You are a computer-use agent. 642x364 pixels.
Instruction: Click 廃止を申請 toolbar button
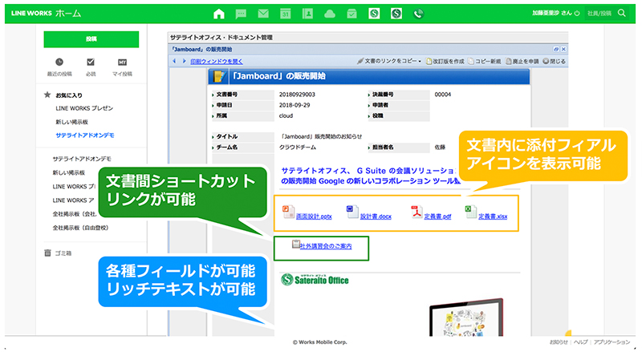point(522,62)
